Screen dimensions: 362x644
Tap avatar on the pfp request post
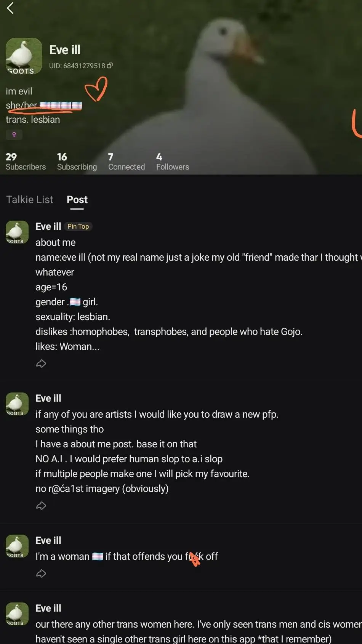pos(17,404)
